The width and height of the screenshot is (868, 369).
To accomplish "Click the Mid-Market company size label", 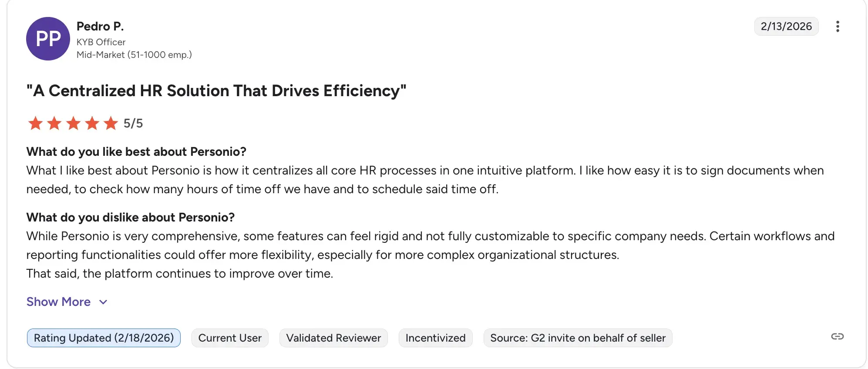I will click(x=134, y=55).
